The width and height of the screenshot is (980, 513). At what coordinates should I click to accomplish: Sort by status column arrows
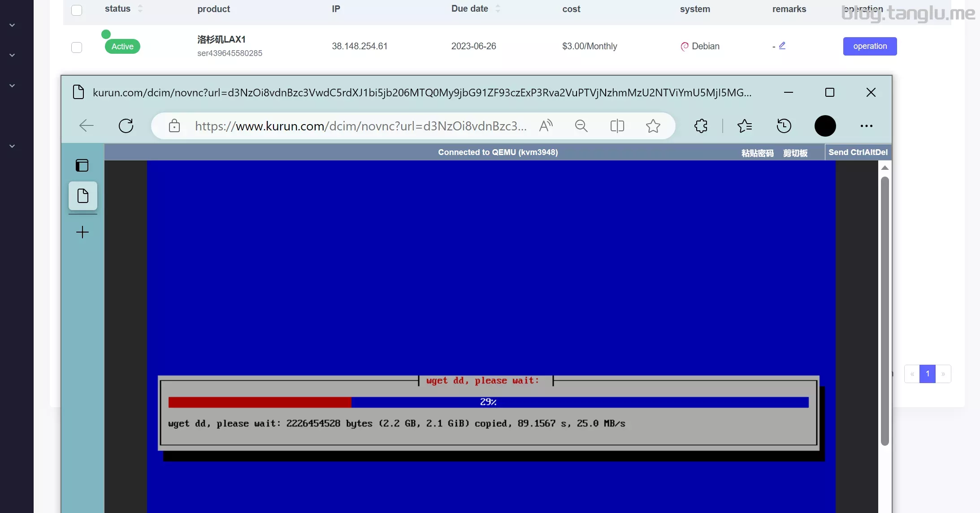click(140, 9)
